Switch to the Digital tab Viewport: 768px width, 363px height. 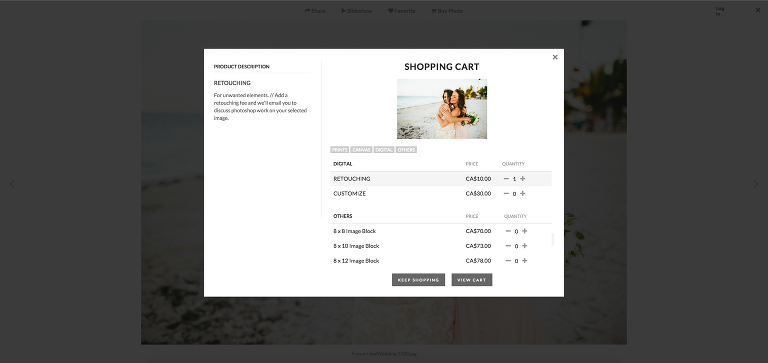tap(384, 150)
